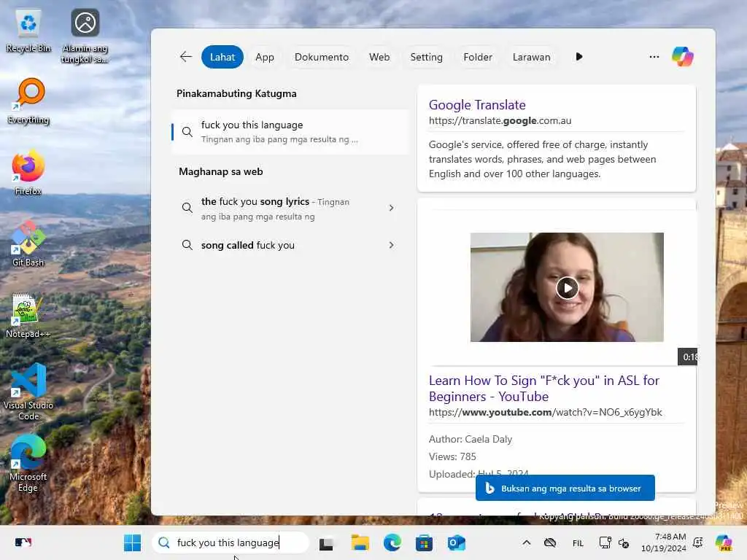Open 'Learn How To Sign' YouTube link
The width and height of the screenshot is (747, 560).
pos(544,388)
